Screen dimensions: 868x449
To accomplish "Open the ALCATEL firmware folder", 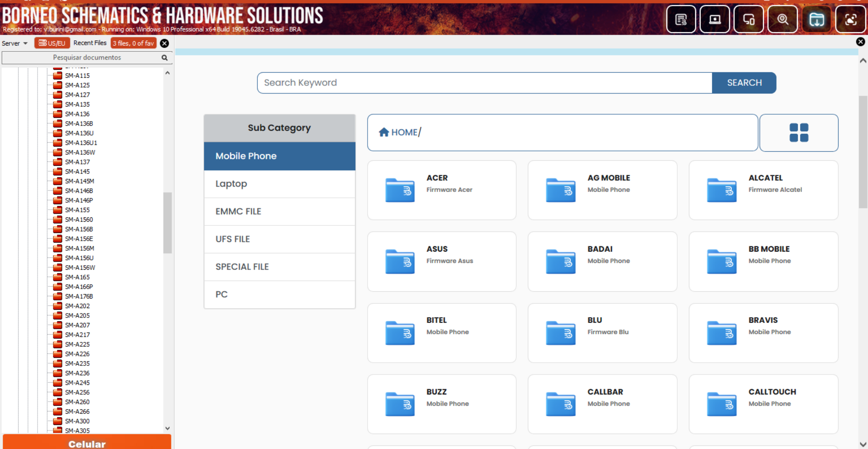I will coord(763,190).
